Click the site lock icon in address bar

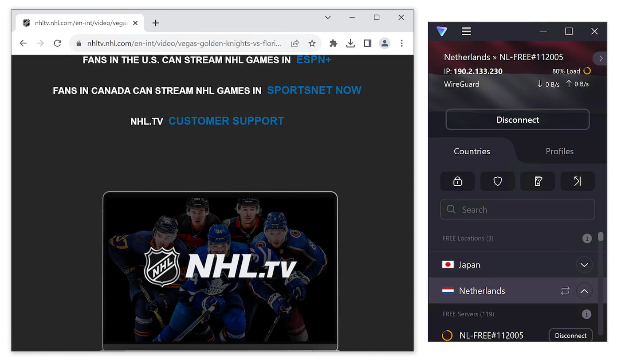[x=79, y=43]
